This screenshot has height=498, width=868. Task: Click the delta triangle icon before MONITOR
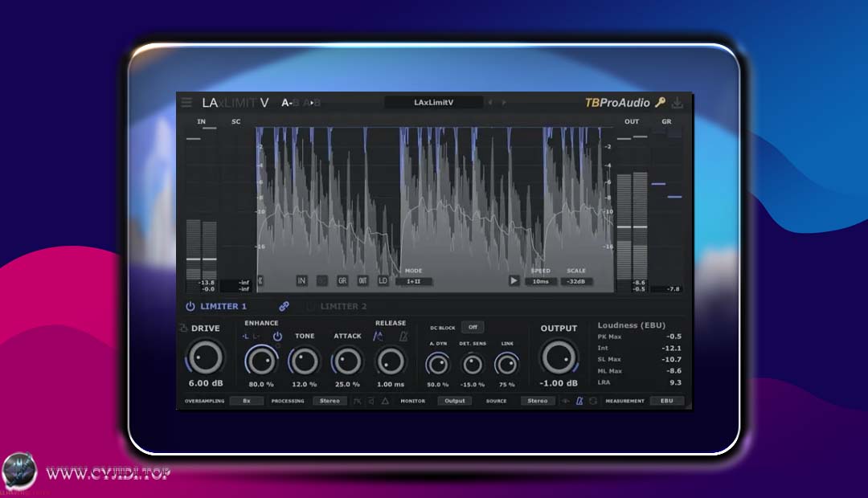tap(385, 401)
